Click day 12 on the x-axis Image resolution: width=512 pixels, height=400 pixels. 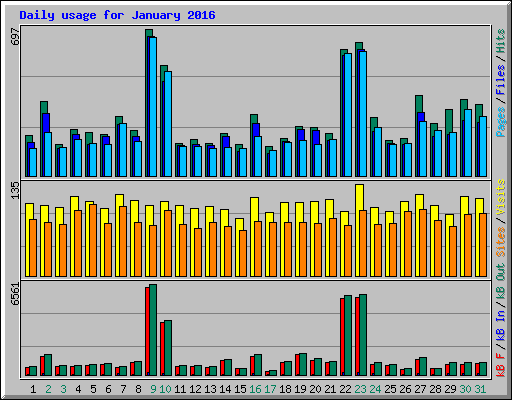[x=195, y=389]
